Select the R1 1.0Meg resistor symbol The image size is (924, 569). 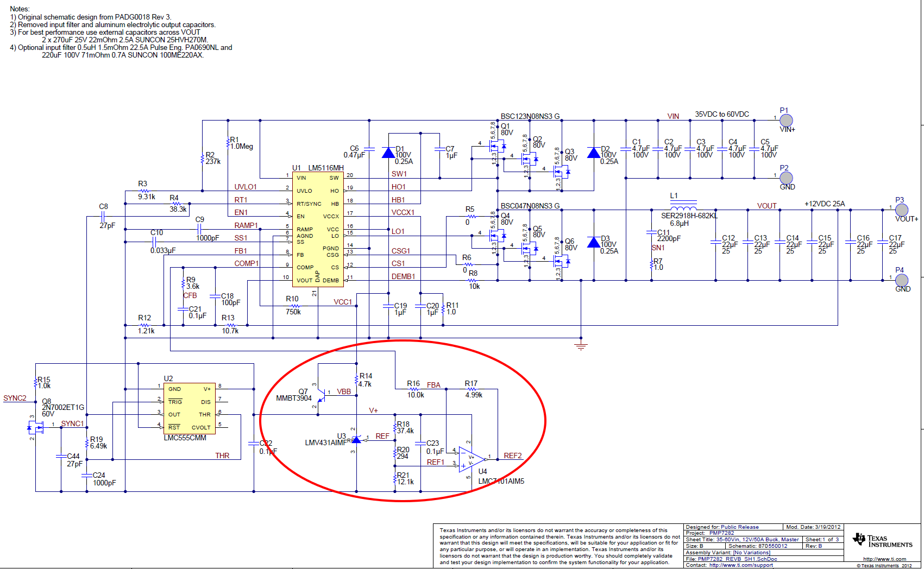228,142
